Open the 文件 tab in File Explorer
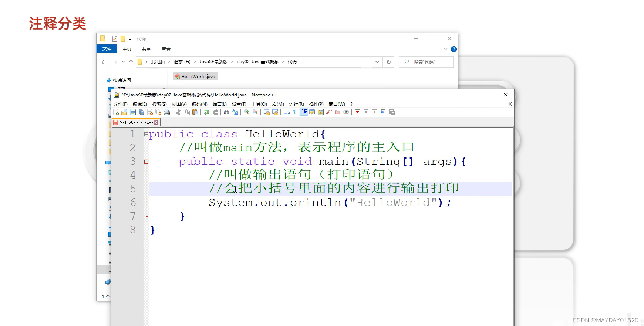 107,49
